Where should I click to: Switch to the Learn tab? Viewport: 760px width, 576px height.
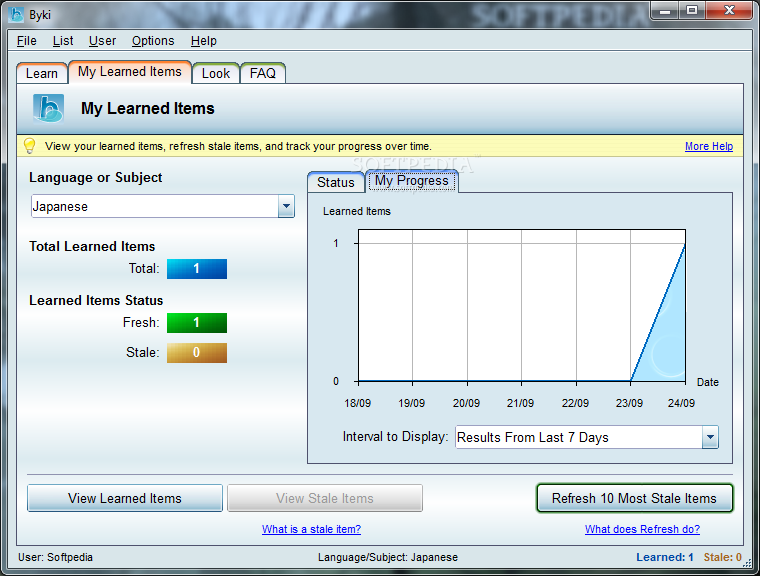[x=42, y=73]
